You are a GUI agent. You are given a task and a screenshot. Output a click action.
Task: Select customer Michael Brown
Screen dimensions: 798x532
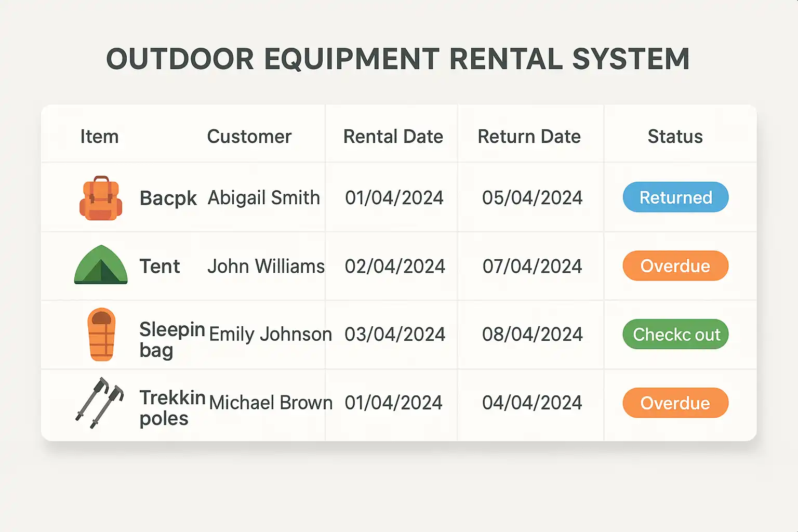271,403
